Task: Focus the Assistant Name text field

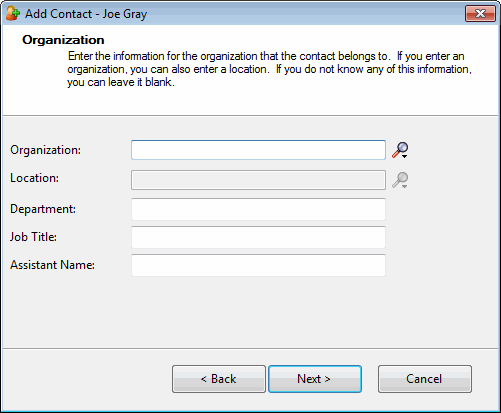Action: click(258, 265)
